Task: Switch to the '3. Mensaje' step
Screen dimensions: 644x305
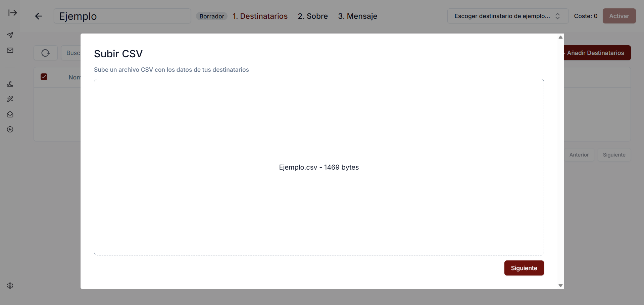Action: click(358, 16)
